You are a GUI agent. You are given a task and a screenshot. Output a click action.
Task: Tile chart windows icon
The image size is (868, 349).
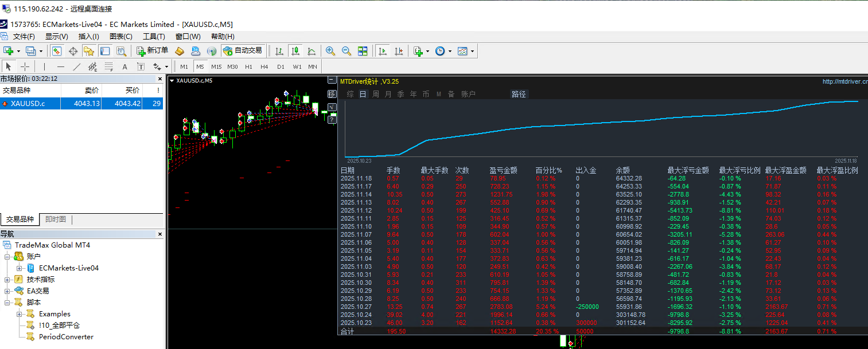[x=363, y=50]
